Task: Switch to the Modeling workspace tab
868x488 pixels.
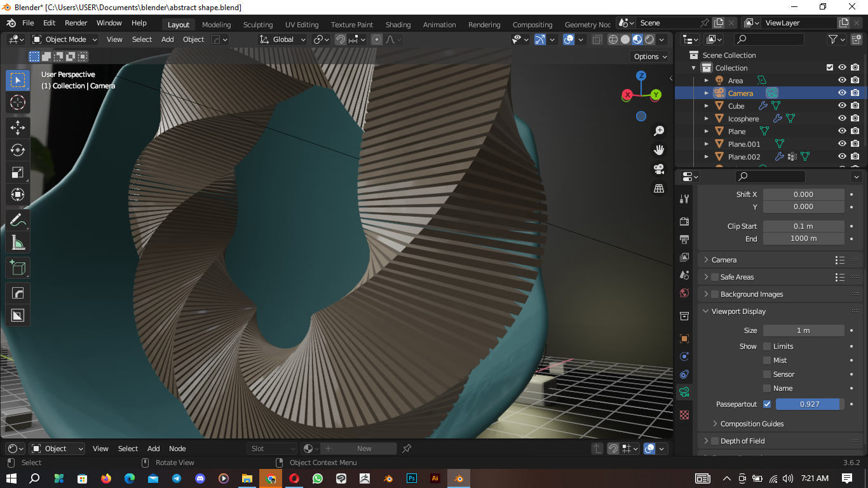Action: pos(217,25)
